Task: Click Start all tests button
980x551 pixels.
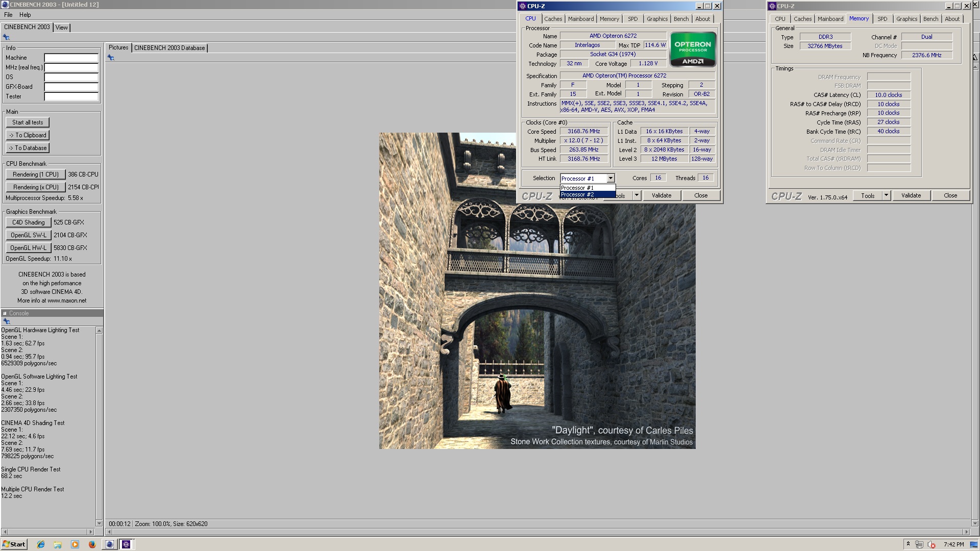Action: pos(28,122)
